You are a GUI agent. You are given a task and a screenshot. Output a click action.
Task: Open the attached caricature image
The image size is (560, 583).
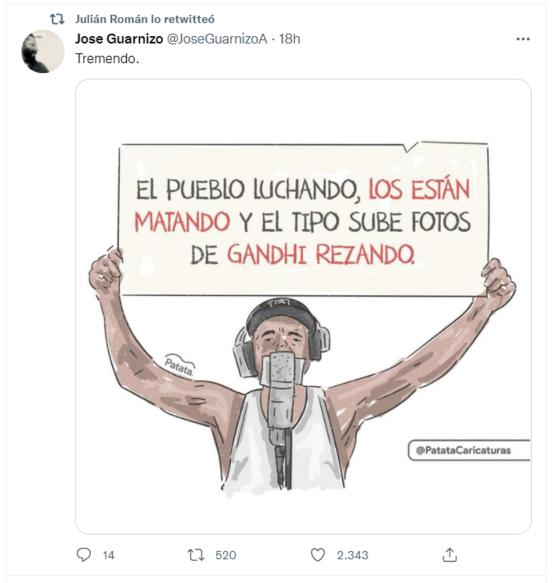coord(303,306)
